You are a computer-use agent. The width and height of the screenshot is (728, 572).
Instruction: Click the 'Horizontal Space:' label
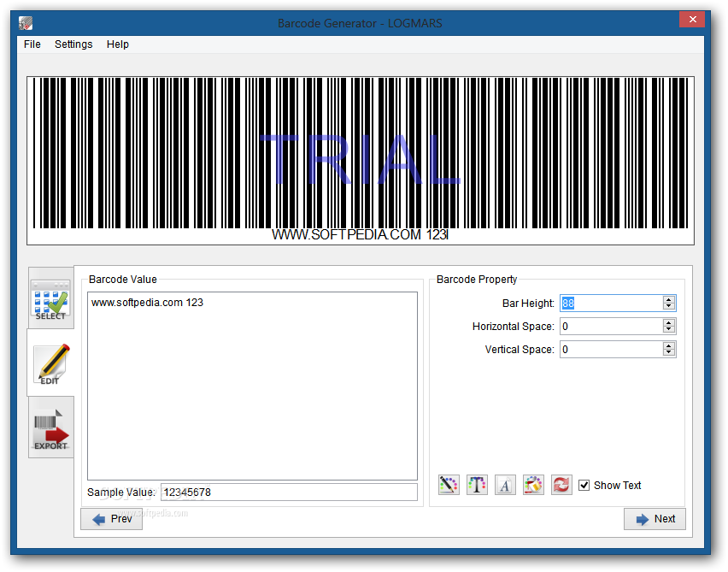[x=513, y=327]
